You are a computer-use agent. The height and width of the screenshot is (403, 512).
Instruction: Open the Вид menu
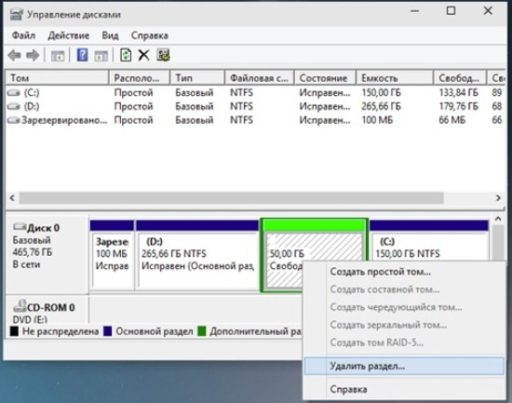(110, 35)
